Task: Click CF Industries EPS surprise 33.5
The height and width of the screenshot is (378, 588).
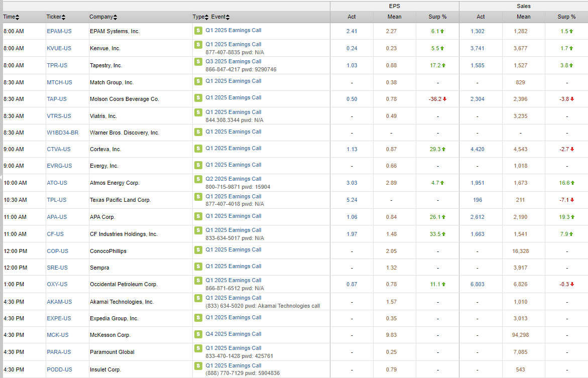Action: click(438, 234)
